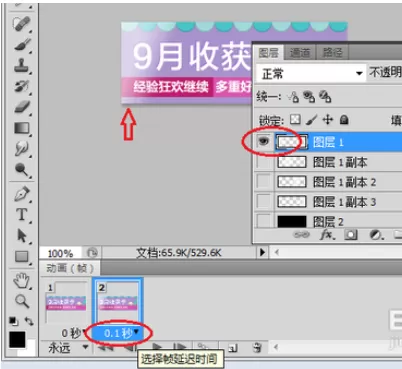
Task: Open the fx layer style menu
Action: click(327, 235)
